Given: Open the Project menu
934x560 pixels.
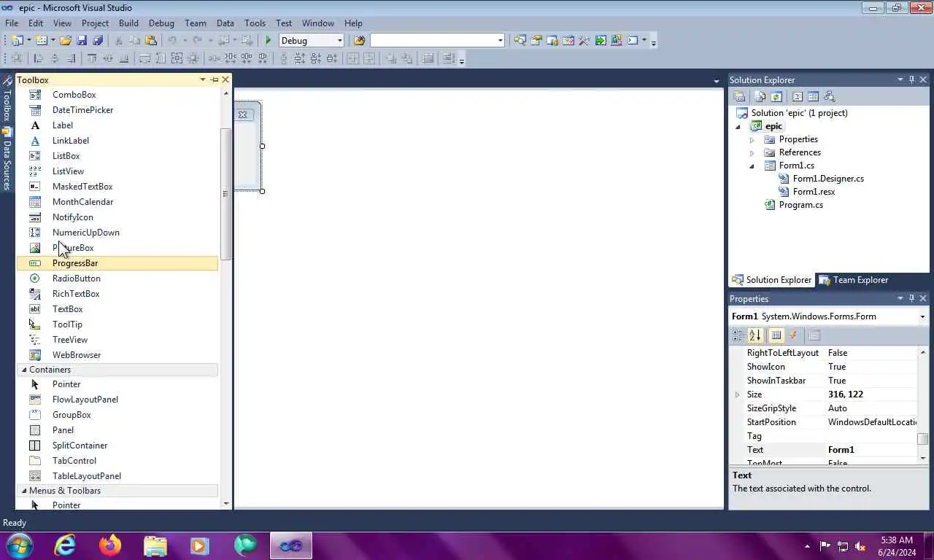Looking at the screenshot, I should (x=95, y=23).
